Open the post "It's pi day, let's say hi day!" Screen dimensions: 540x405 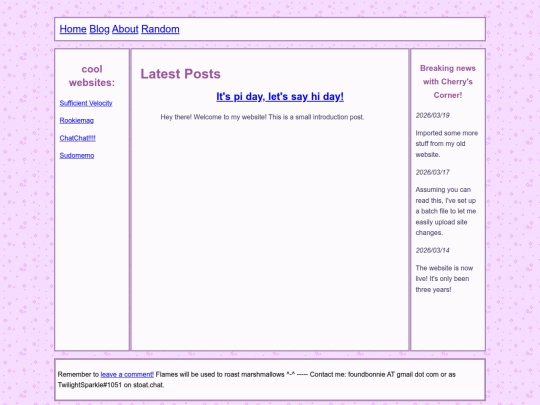(x=280, y=96)
